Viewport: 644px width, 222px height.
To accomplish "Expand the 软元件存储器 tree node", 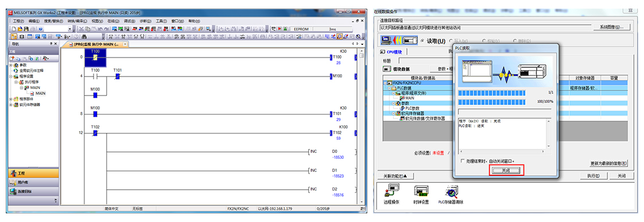I will click(x=11, y=105).
